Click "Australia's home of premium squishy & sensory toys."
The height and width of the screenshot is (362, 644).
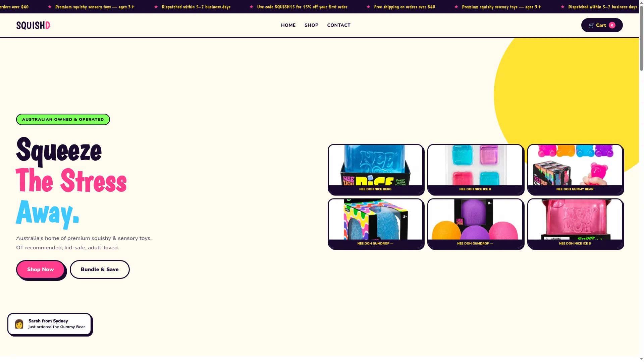84,238
